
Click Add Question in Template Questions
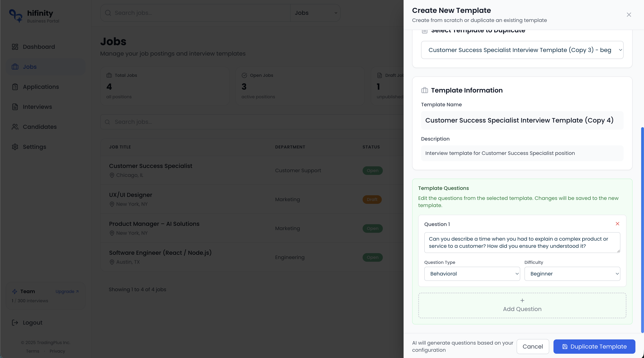click(x=522, y=305)
